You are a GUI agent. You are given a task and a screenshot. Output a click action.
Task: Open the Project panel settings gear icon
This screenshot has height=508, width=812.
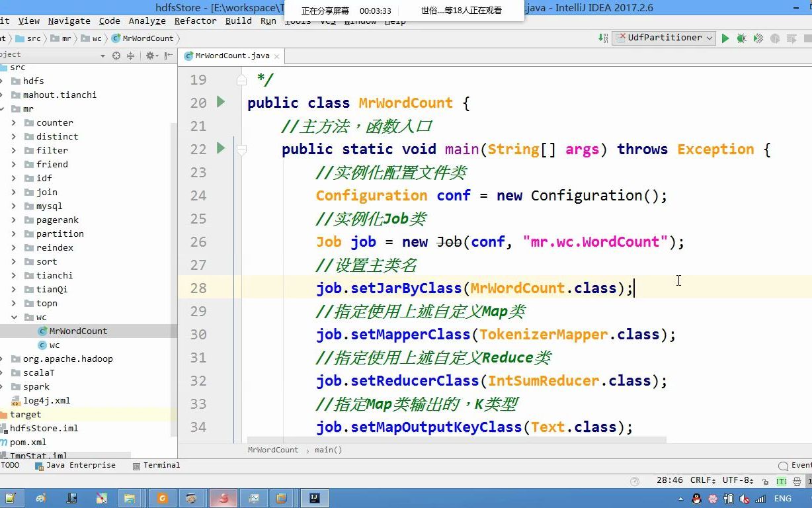(x=150, y=56)
